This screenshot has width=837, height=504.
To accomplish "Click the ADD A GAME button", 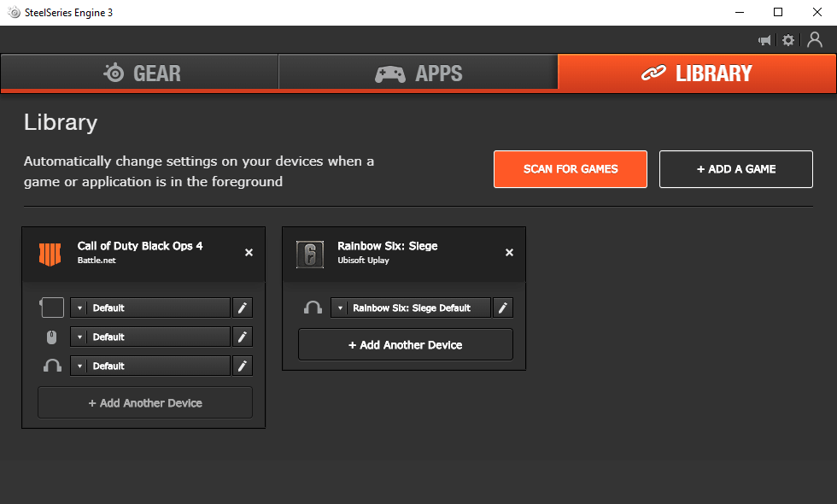I will [736, 169].
